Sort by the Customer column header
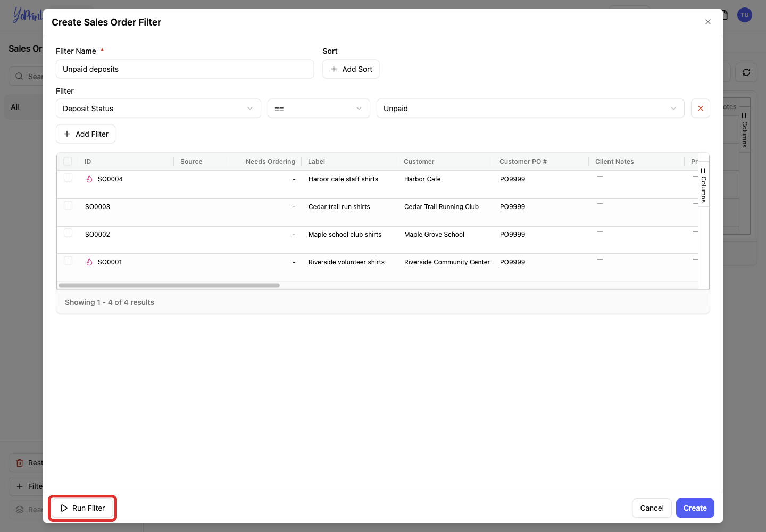This screenshot has width=766, height=532. [419, 162]
